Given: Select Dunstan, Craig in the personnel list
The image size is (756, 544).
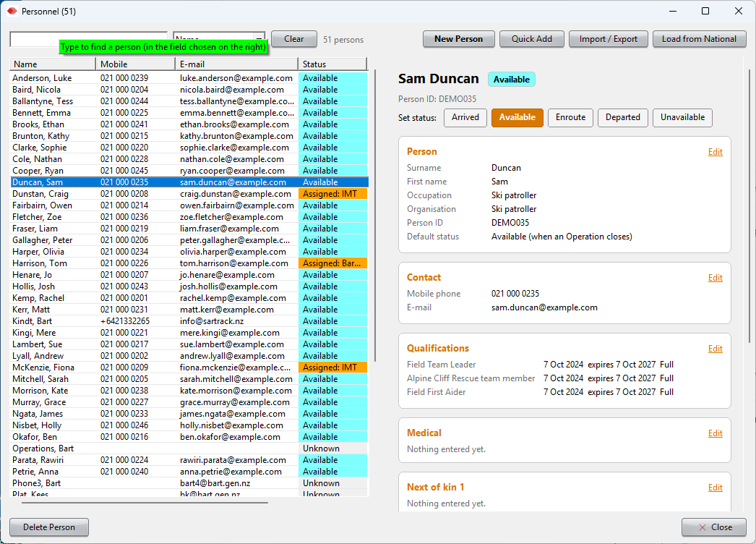Looking at the screenshot, I should point(189,194).
